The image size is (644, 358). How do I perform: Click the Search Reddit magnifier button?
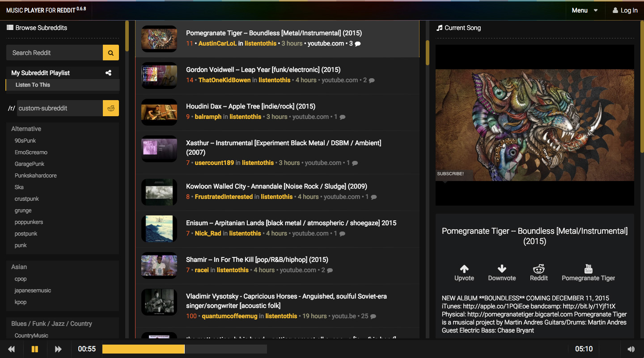click(x=111, y=53)
